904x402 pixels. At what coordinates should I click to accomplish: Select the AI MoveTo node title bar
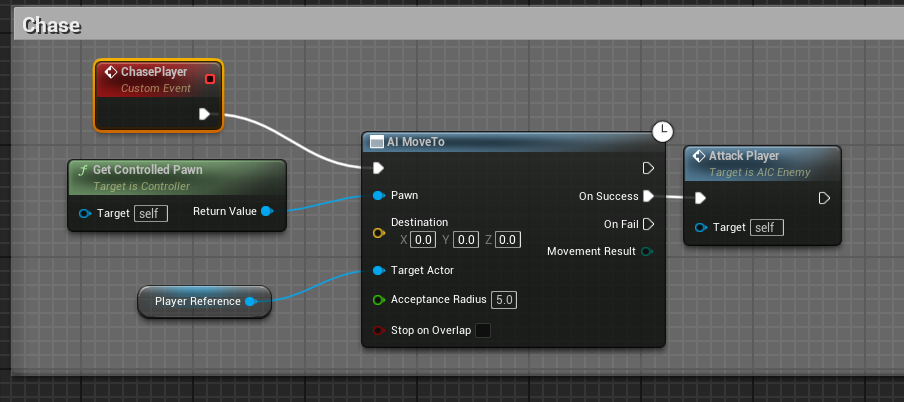[513, 142]
